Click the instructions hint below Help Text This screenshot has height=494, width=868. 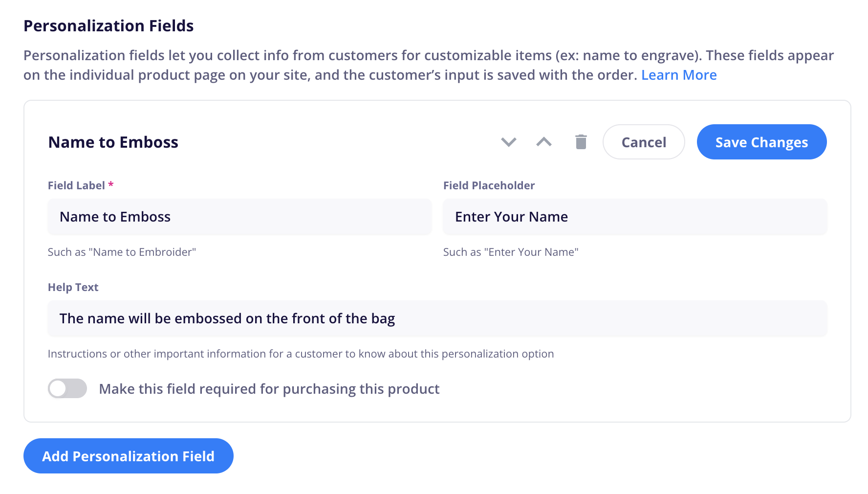(x=301, y=354)
